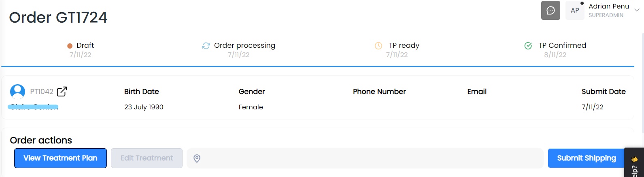The width and height of the screenshot is (644, 177).
Task: Click the TP Confirmed checkmark icon
Action: (x=528, y=46)
